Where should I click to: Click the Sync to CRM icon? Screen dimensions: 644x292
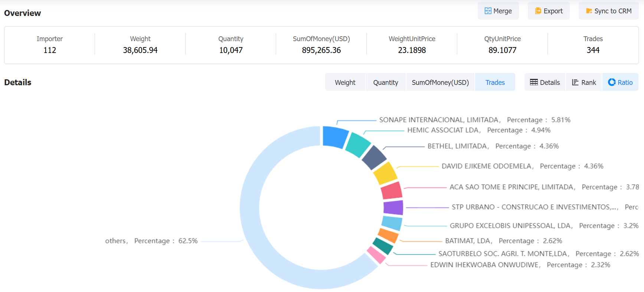tap(589, 11)
